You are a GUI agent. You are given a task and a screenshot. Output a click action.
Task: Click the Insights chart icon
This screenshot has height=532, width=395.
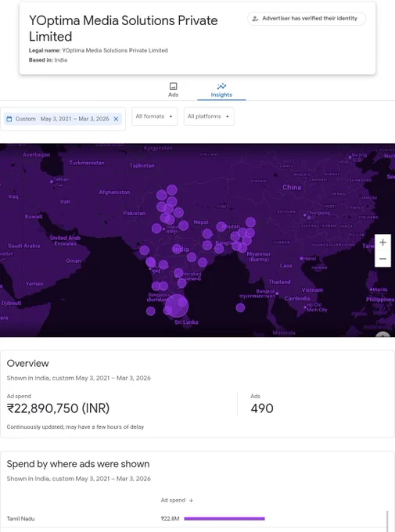[x=221, y=86]
